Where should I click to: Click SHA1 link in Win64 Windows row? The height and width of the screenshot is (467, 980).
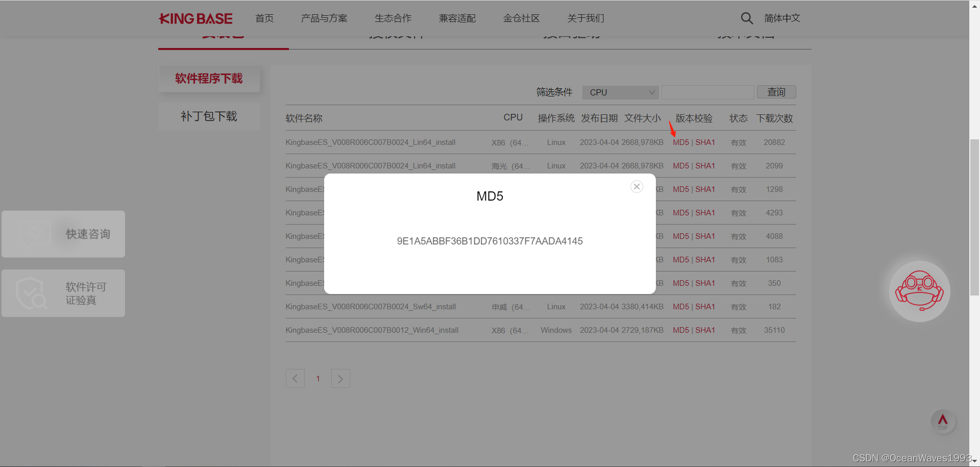coord(705,330)
